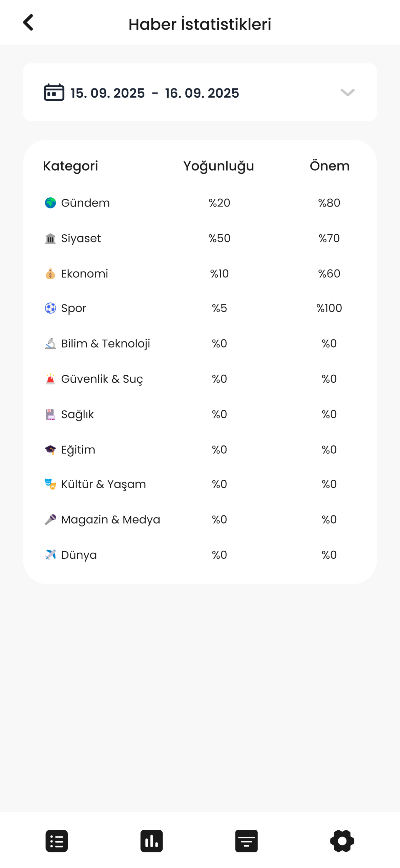The image size is (400, 868).
Task: Open the calendar icon for the date range
Action: pyautogui.click(x=54, y=92)
